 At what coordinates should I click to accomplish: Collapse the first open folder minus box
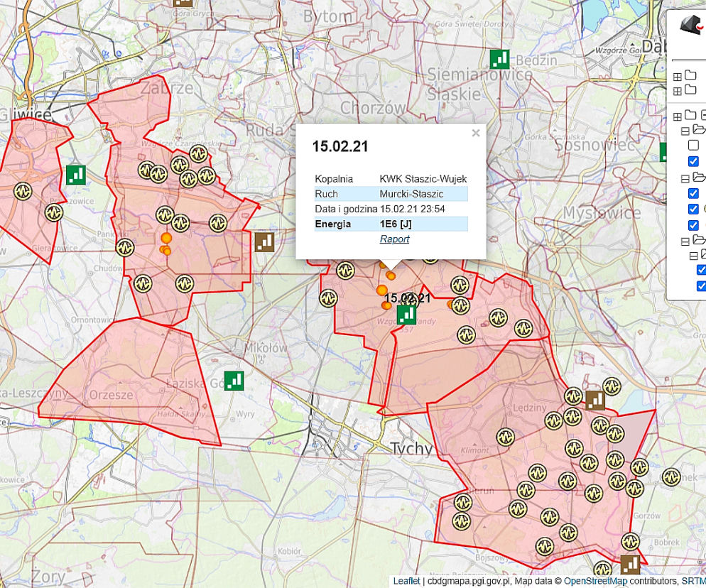(685, 131)
